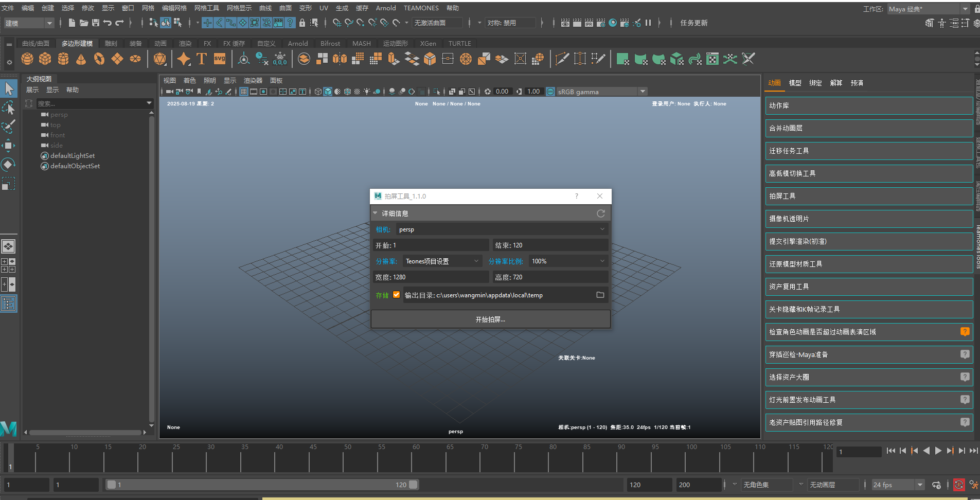
Task: Toggle the auto keyframe button
Action: (958, 485)
